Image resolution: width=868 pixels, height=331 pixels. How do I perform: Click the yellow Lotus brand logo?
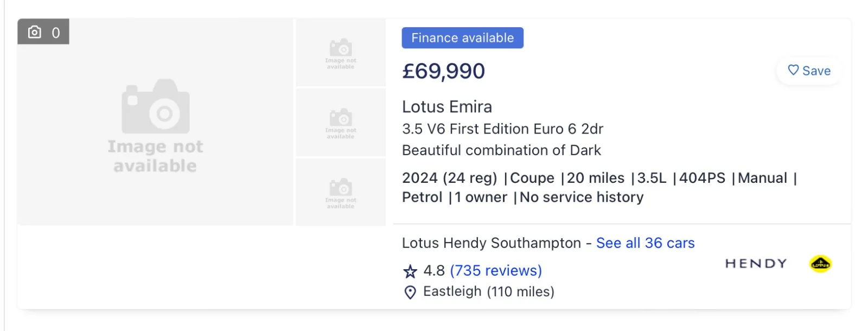pos(820,264)
